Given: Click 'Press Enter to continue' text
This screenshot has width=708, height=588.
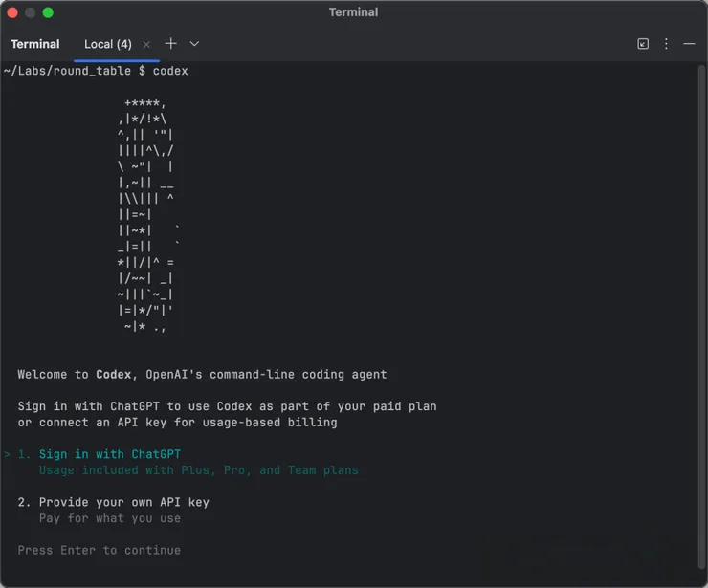Looking at the screenshot, I should coord(100,550).
